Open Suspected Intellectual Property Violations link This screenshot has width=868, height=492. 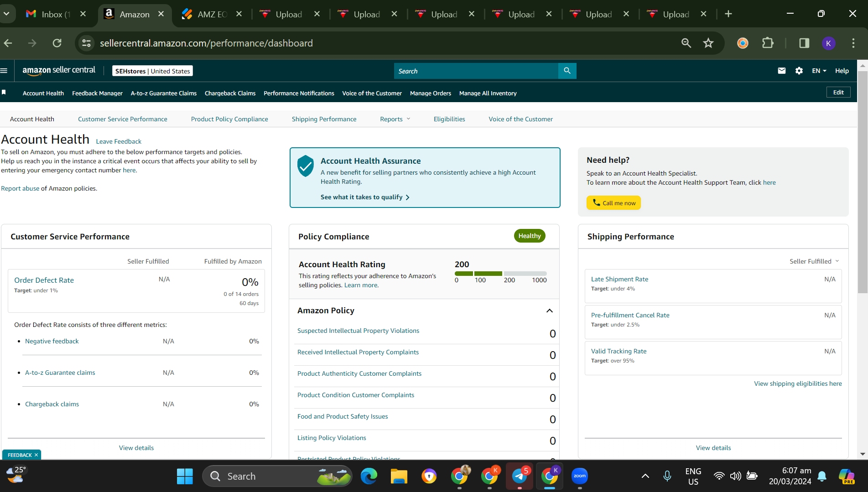coord(358,331)
